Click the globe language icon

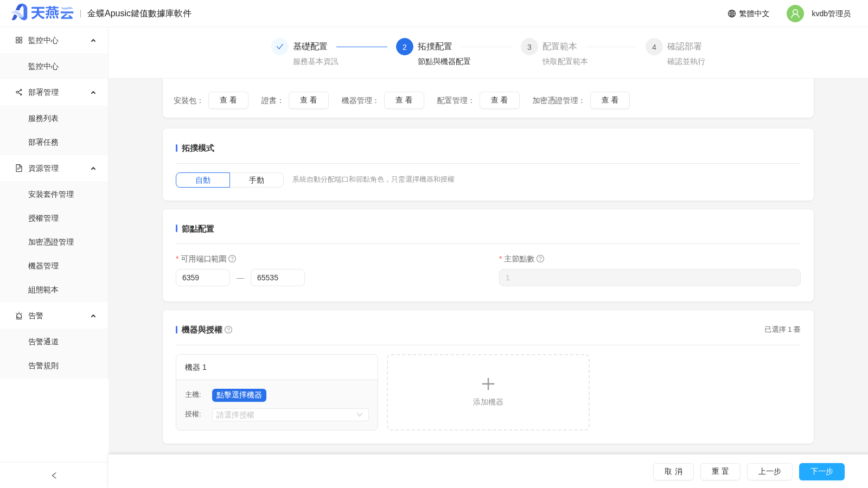732,14
